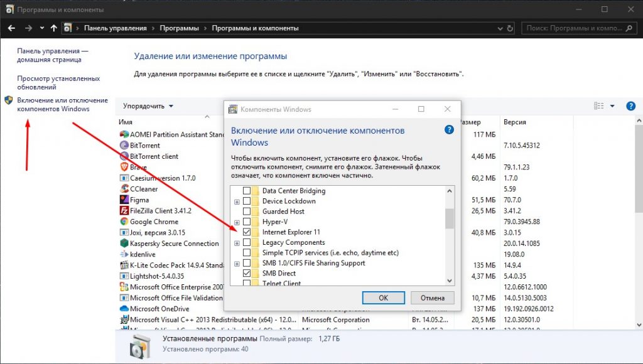Image resolution: width=643 pixels, height=364 pixels.
Task: Select the BitTorrent row with version 7.10.5.45312
Action: 345,146
